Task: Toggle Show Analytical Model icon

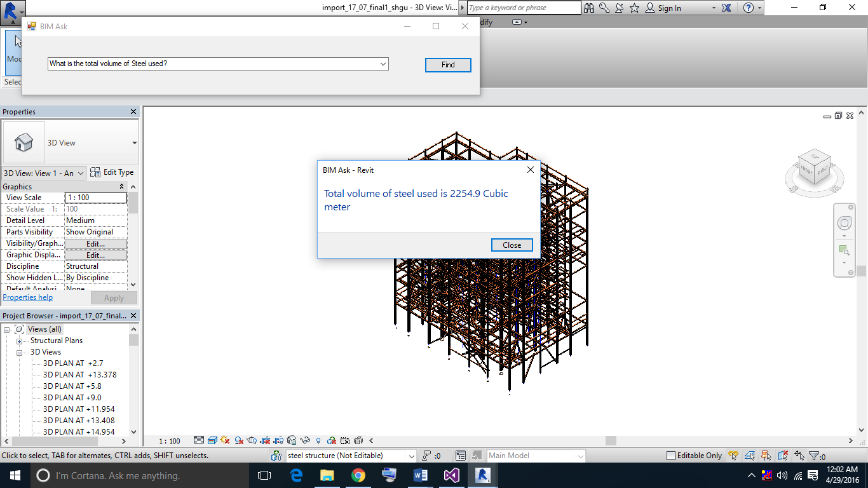Action: click(358, 440)
